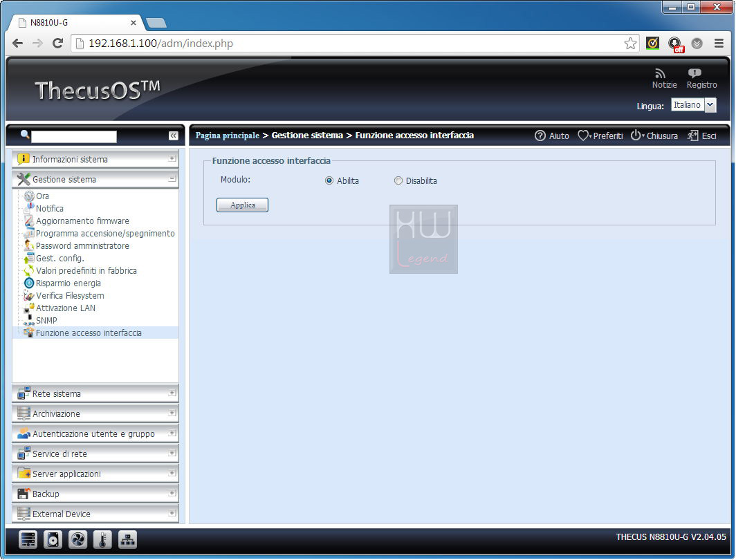Open the fan status icon in bottom bar
The image size is (736, 560).
point(77,540)
